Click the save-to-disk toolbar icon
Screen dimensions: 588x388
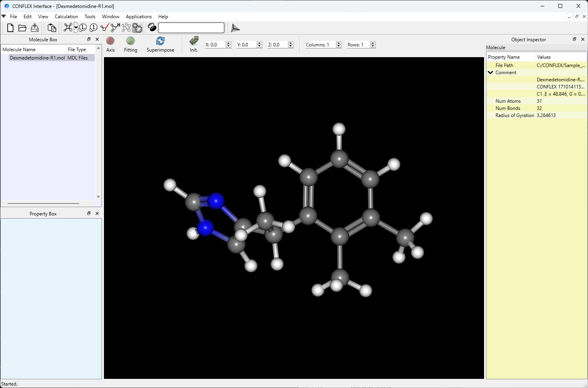[x=35, y=28]
